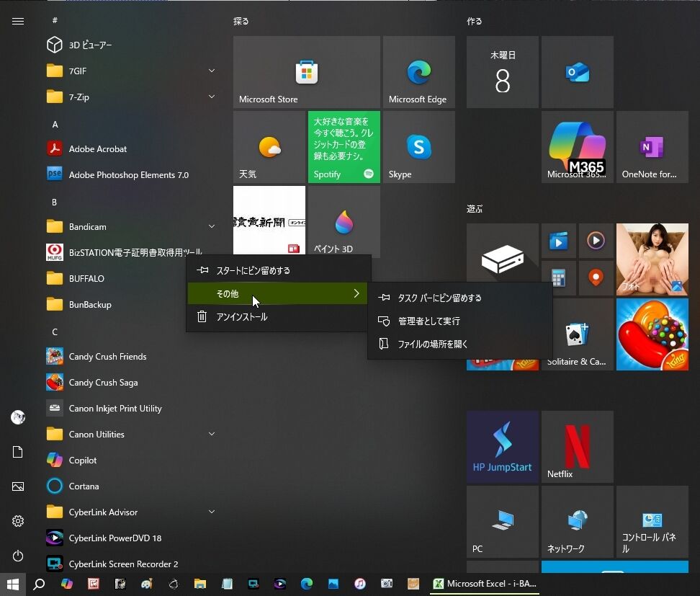
Task: Open the コントロール パネル tile
Action: point(652,521)
